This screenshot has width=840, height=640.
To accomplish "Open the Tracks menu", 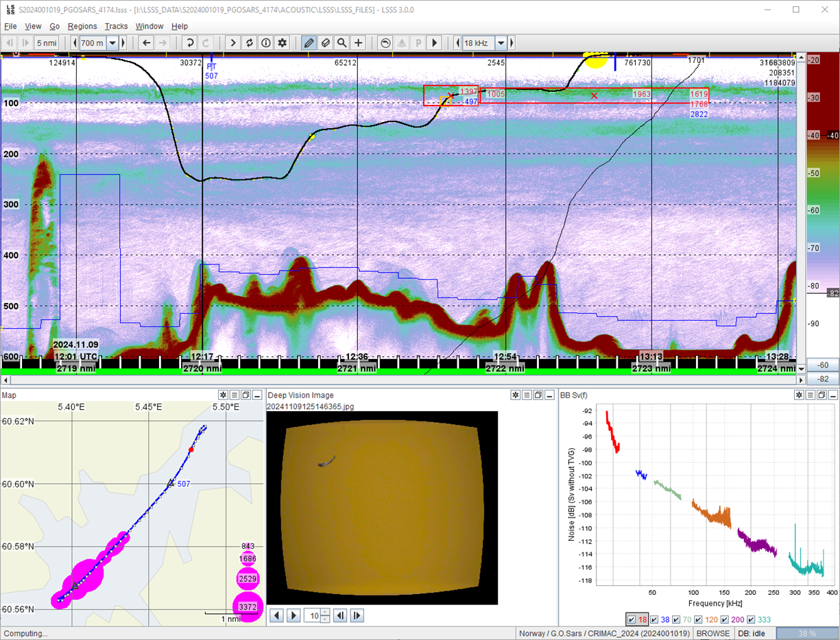I will tap(117, 26).
